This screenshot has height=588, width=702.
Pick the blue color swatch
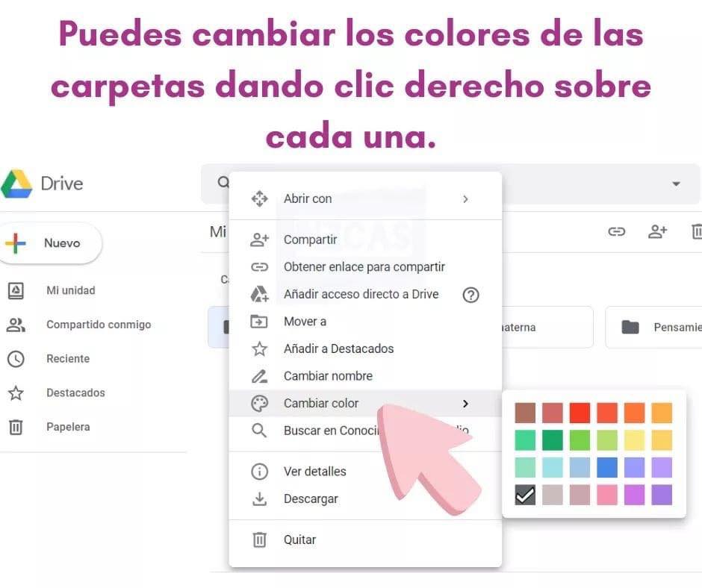[606, 467]
